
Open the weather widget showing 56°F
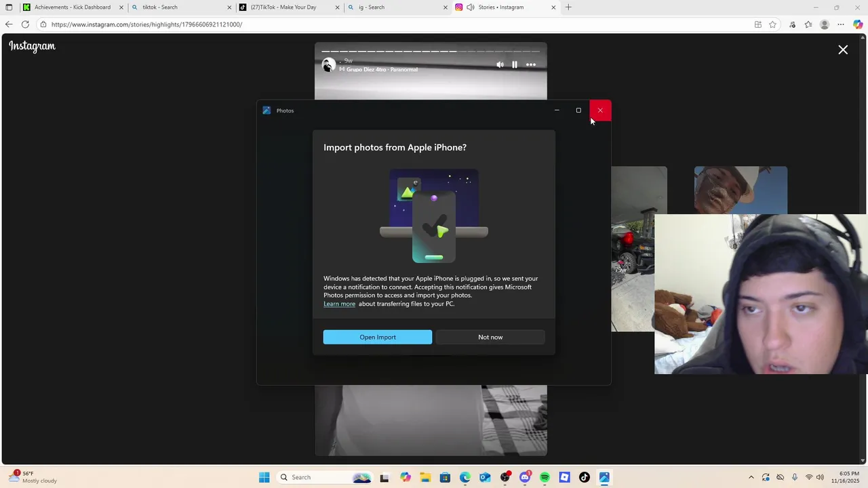33,477
